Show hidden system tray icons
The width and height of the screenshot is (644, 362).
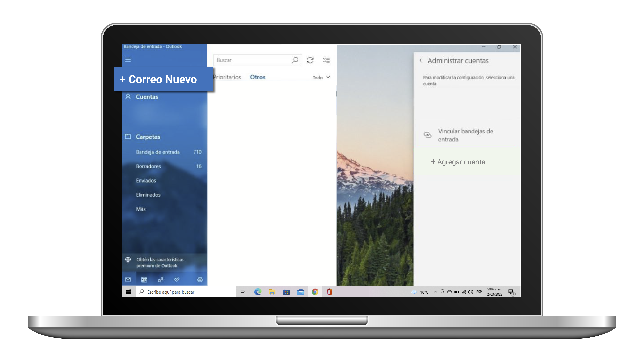[x=435, y=292]
